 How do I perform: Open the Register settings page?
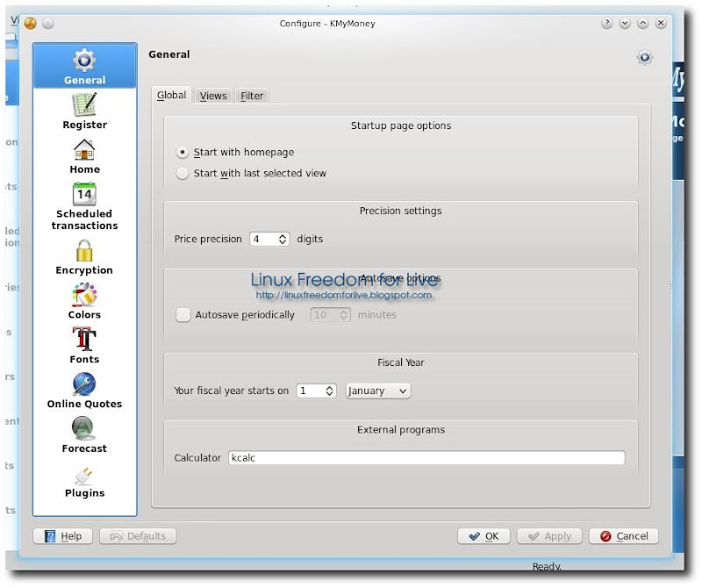click(x=84, y=111)
